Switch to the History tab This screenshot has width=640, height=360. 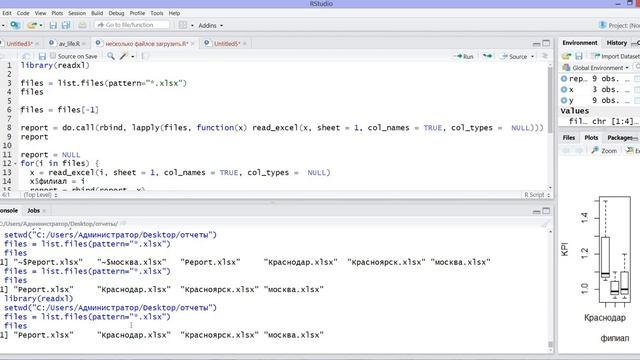click(616, 43)
